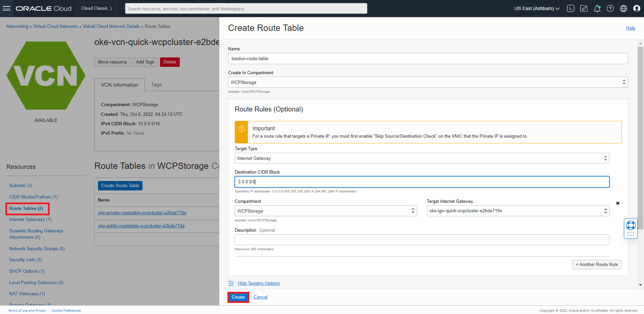The width and height of the screenshot is (644, 314).
Task: Open Local Peering Gateways (0) resource
Action: point(36,282)
